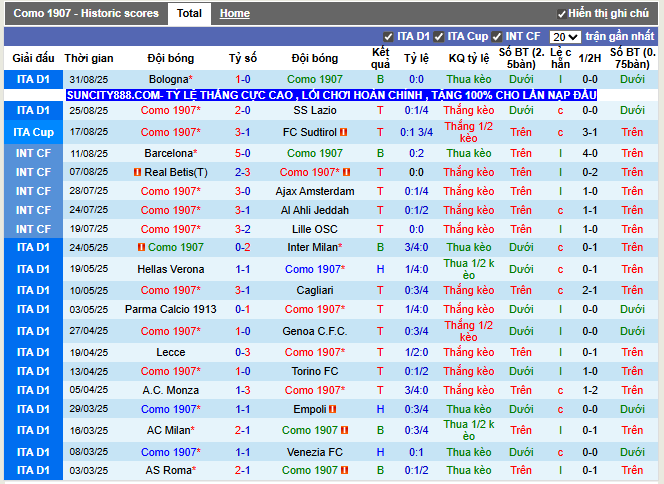Open the Hellas Verona team name
664x484 pixels.
[171, 269]
